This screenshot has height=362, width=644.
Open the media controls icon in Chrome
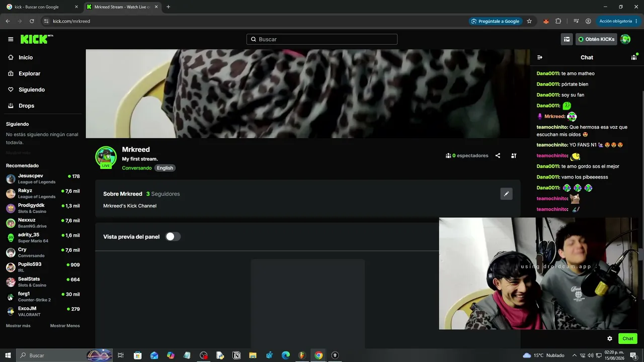[x=576, y=21]
